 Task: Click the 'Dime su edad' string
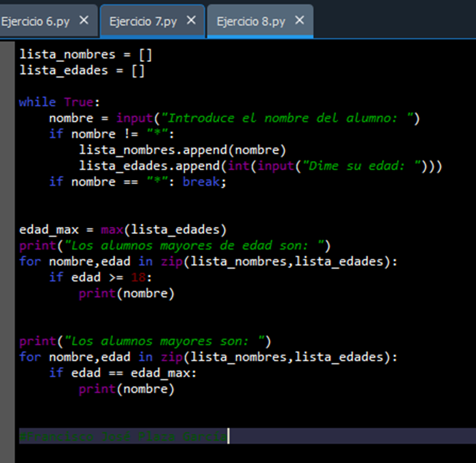[360, 166]
